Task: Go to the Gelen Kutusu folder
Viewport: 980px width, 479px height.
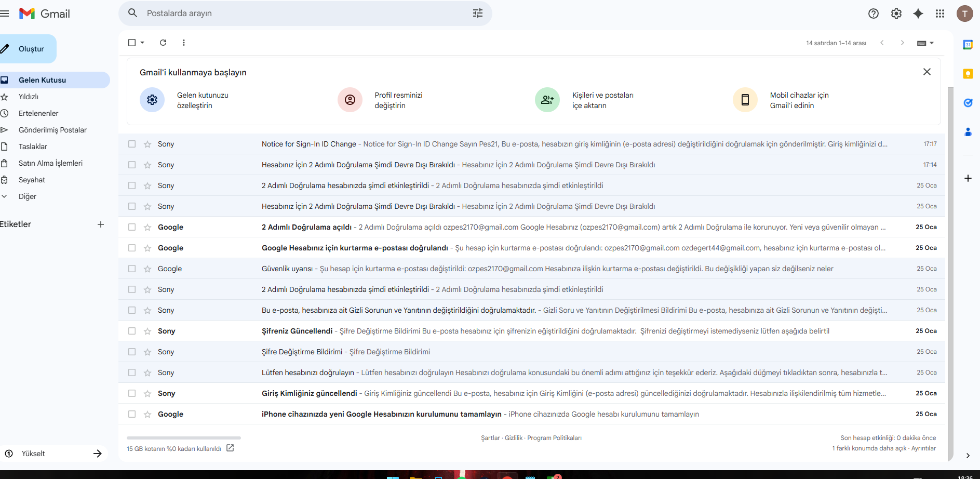Action: 55,80
